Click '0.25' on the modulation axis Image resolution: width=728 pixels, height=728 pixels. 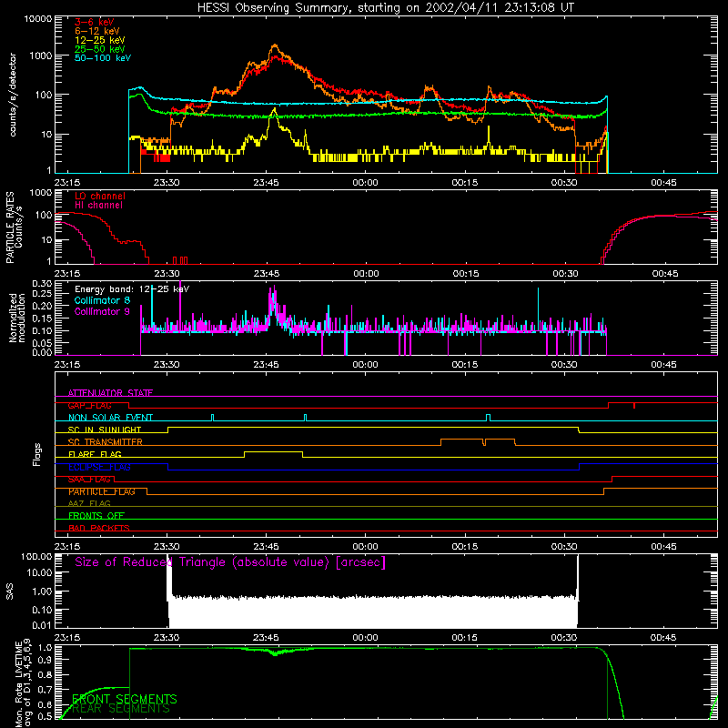tap(42, 293)
